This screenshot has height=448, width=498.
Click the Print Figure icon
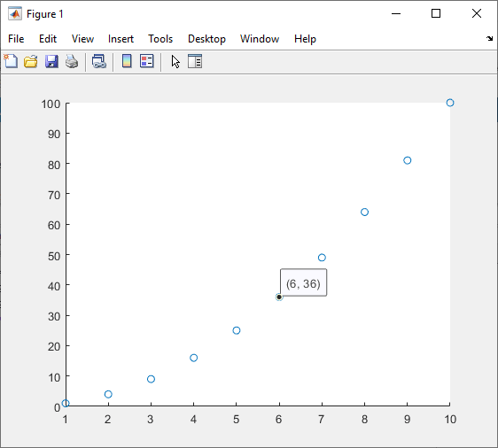72,61
